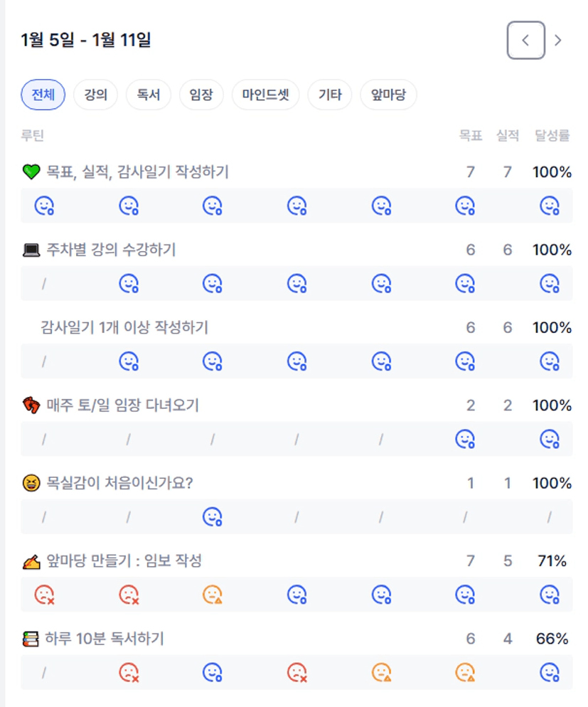Click the laughing emoji icon
The width and height of the screenshot is (588, 707).
point(31,484)
